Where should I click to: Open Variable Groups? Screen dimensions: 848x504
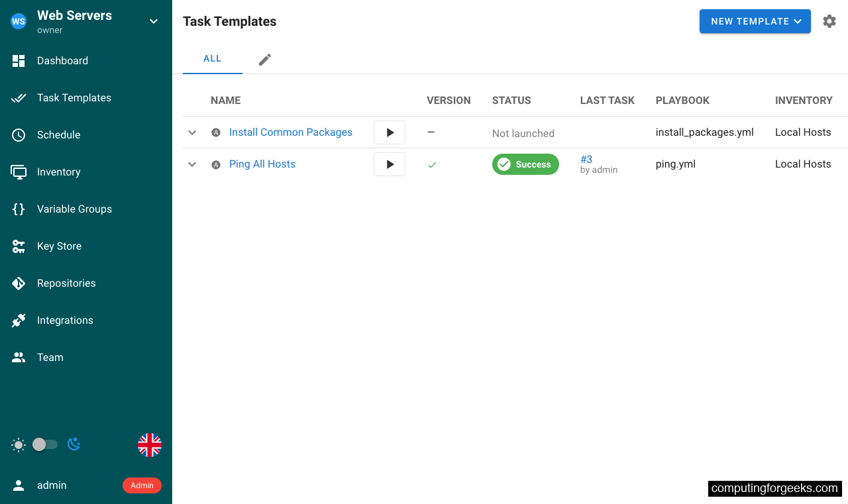tap(75, 209)
